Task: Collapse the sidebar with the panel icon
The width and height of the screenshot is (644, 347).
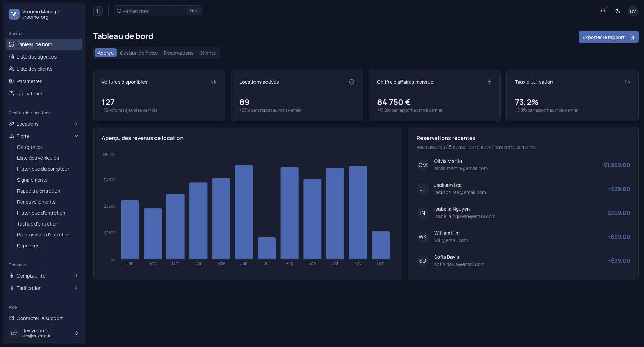Action: click(98, 11)
